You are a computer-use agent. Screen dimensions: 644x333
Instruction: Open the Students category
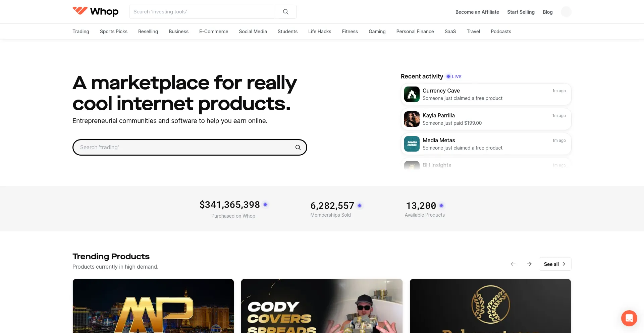287,32
